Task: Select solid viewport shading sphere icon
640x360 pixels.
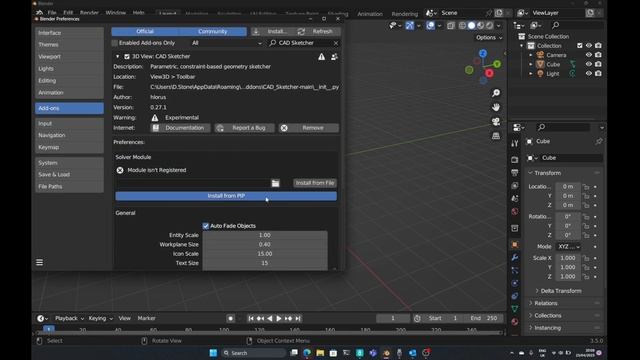Action: (x=471, y=25)
